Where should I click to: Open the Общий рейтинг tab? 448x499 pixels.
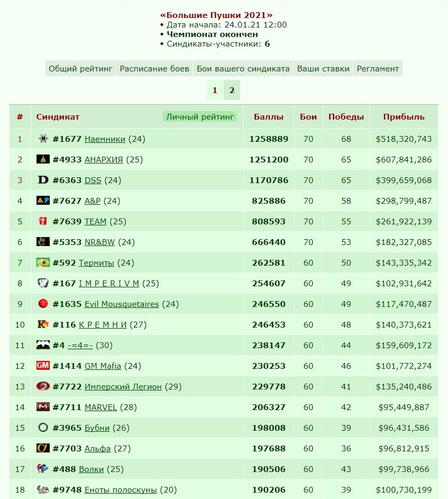pos(80,68)
